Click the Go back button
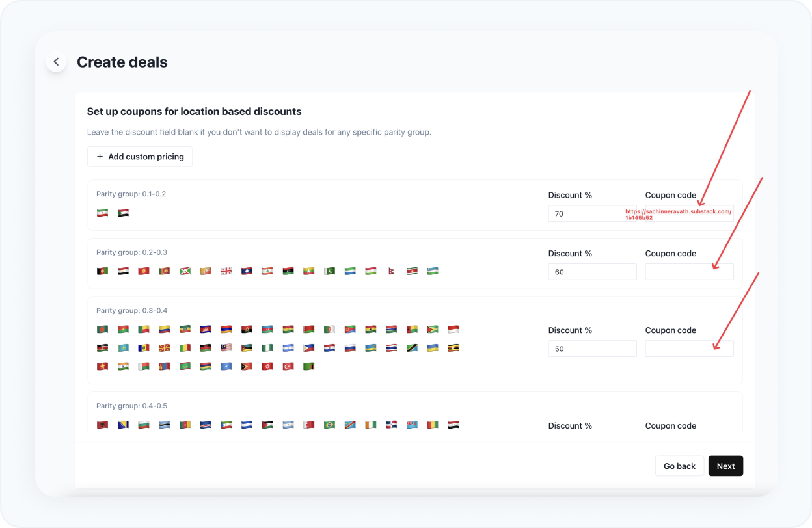This screenshot has height=528, width=812. 679,466
